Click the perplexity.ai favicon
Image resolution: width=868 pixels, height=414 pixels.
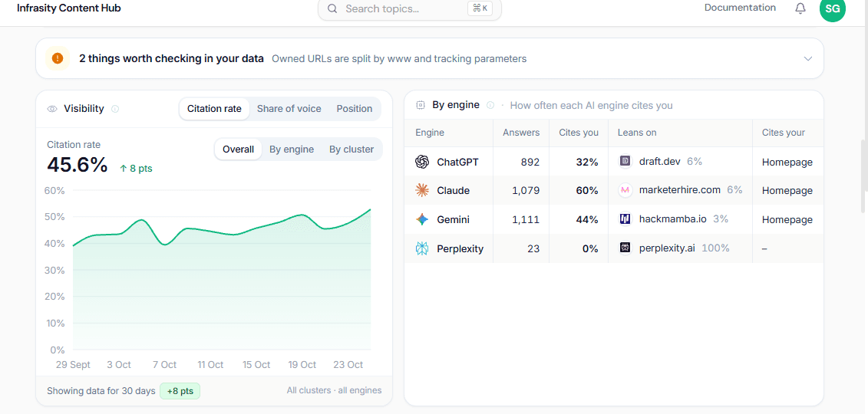(625, 248)
